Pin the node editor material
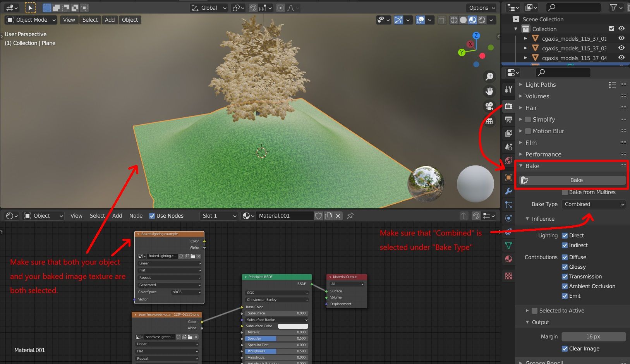The image size is (630, 364). pos(350,216)
